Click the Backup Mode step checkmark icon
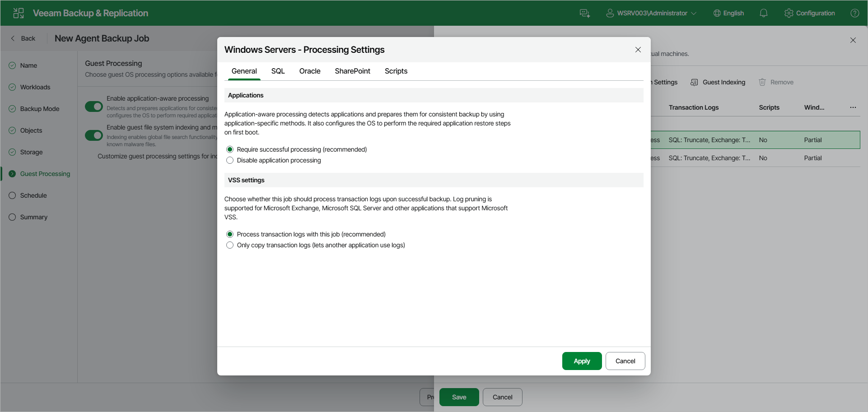Screen dimensions: 868x412 click(12, 109)
